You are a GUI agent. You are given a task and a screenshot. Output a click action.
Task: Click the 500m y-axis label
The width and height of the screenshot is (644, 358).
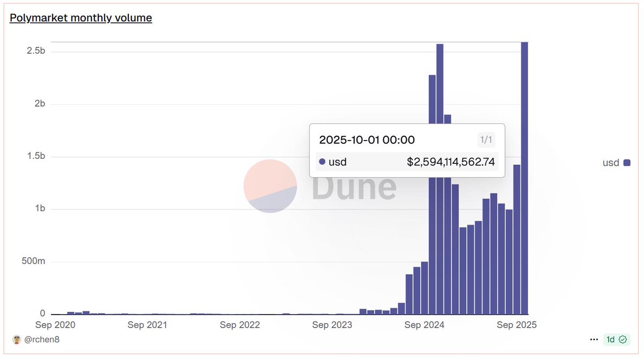coord(33,261)
